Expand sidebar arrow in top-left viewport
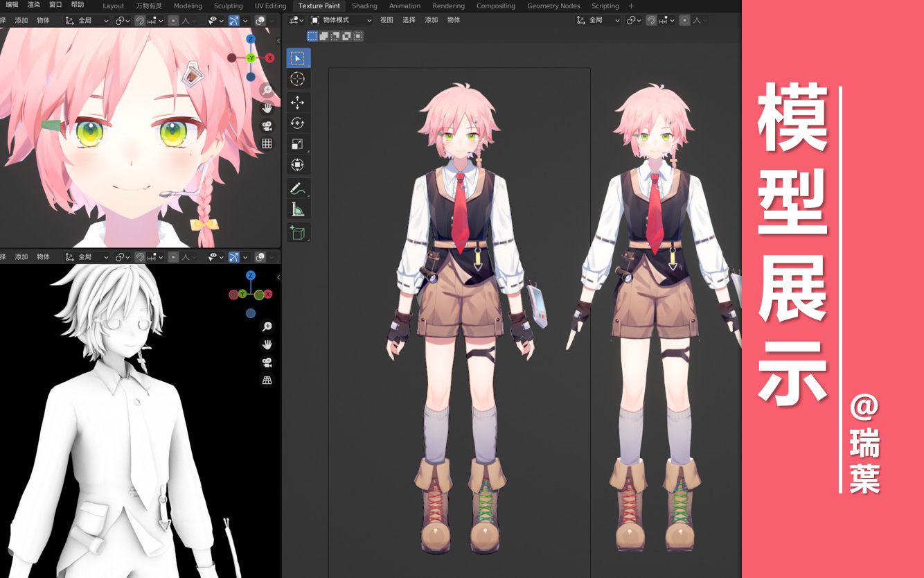The height and width of the screenshot is (578, 924). [x=278, y=40]
